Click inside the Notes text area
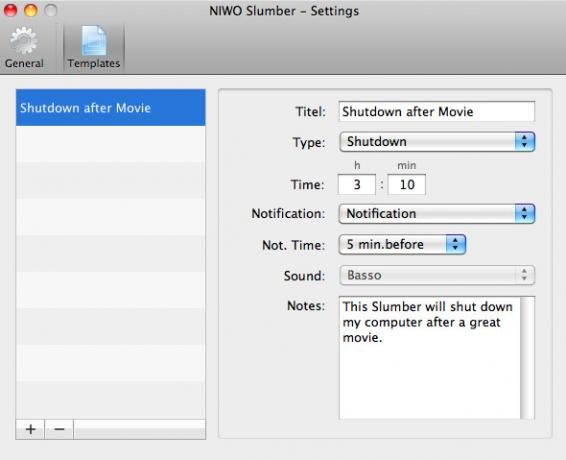The height and width of the screenshot is (460, 566). pyautogui.click(x=430, y=357)
